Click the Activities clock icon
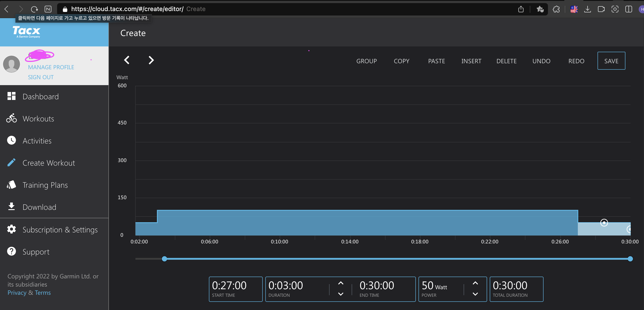The image size is (644, 310). 12,140
